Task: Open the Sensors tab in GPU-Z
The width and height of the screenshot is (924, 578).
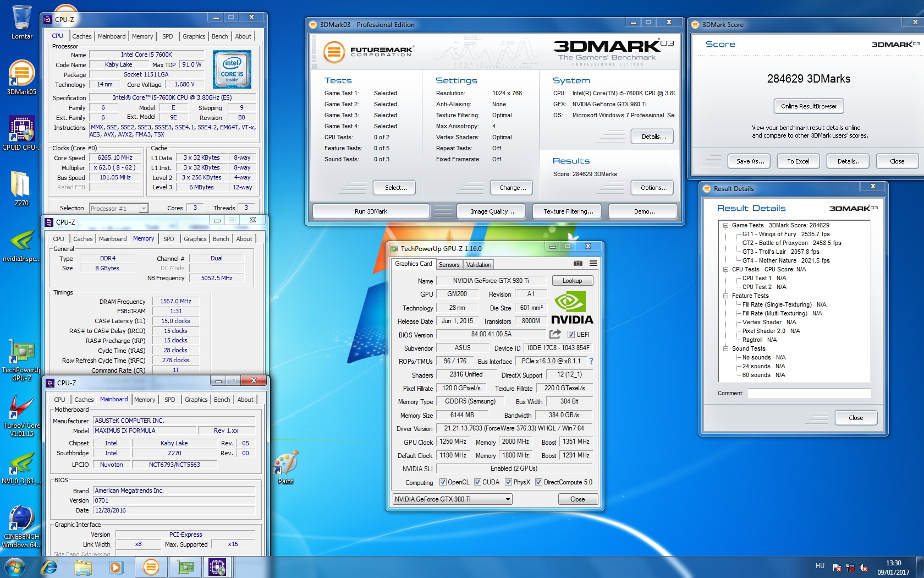Action: coord(449,265)
